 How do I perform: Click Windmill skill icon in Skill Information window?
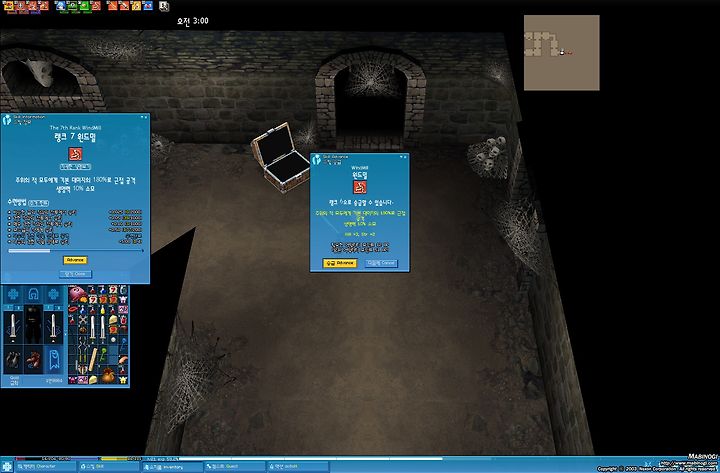(75, 154)
